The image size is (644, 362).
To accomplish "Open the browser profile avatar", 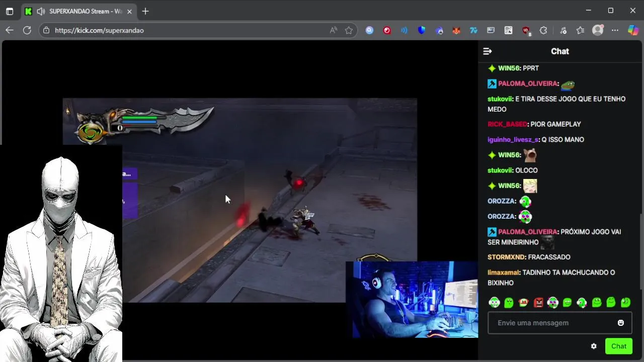I will tap(598, 30).
